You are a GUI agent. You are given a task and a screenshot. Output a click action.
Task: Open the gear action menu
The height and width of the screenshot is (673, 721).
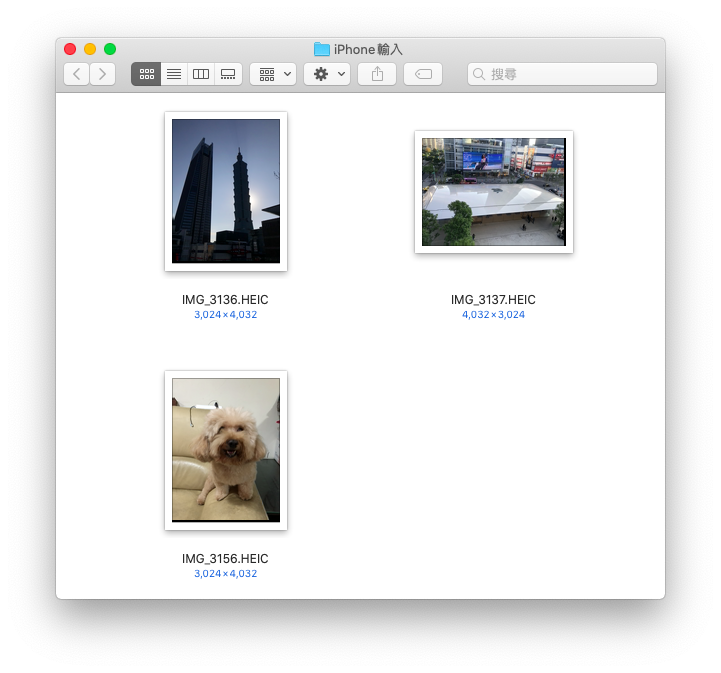click(x=327, y=74)
